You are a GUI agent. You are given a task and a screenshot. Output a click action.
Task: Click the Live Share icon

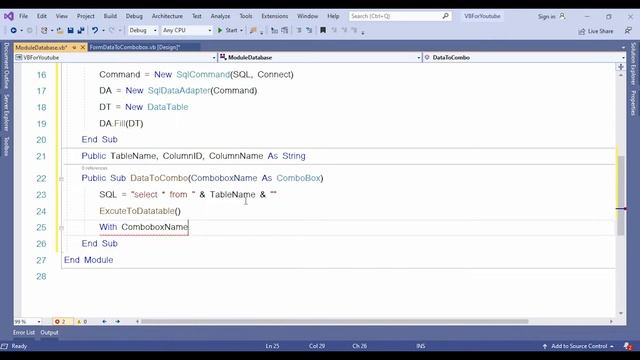point(582,31)
